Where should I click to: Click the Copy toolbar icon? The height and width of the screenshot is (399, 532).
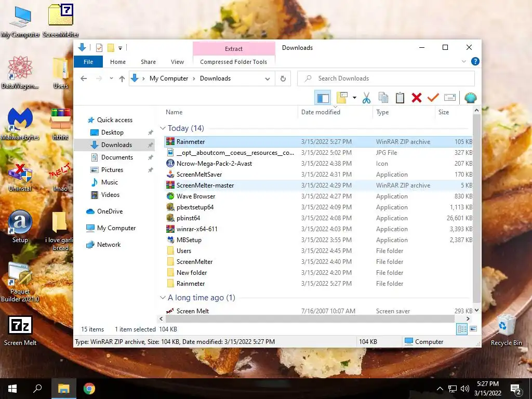tap(383, 98)
